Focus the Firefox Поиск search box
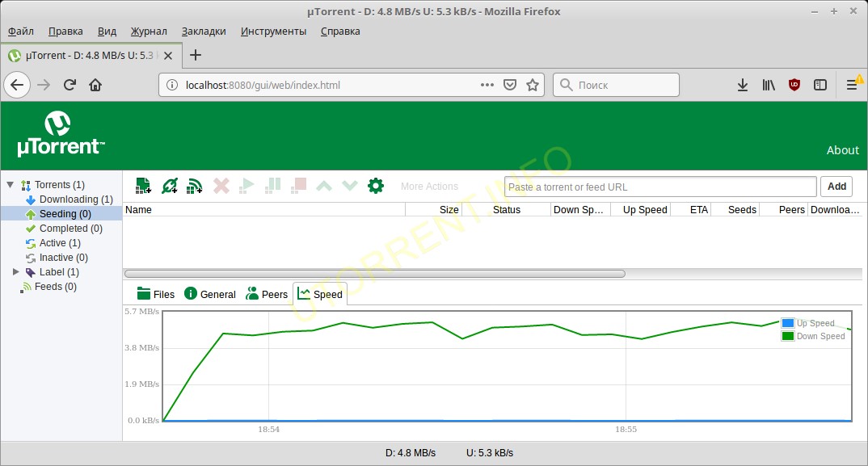 tap(616, 86)
